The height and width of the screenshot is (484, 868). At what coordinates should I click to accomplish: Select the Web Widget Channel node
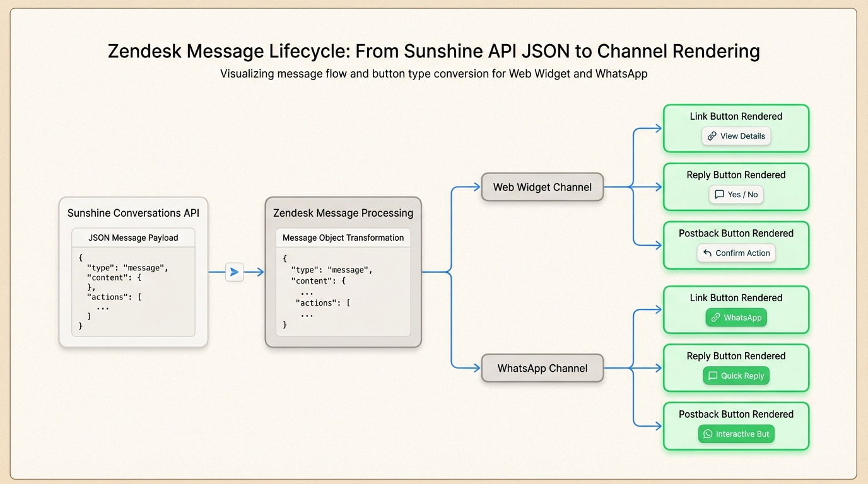542,187
